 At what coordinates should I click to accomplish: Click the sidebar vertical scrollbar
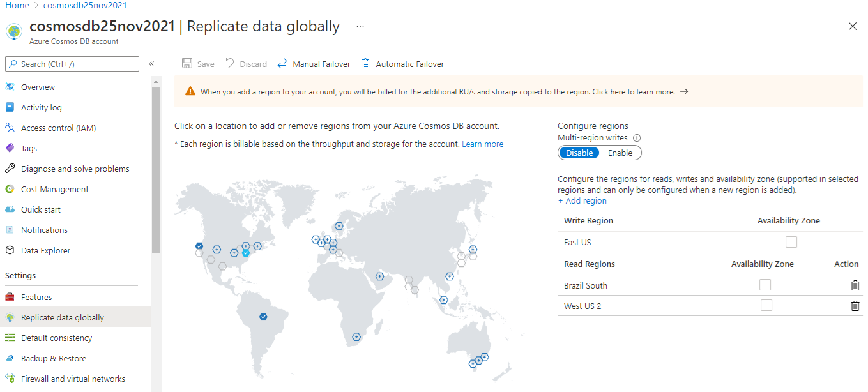click(x=156, y=170)
